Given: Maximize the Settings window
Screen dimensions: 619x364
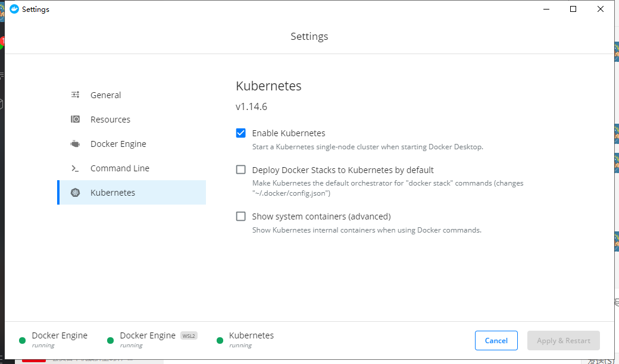Looking at the screenshot, I should point(573,9).
